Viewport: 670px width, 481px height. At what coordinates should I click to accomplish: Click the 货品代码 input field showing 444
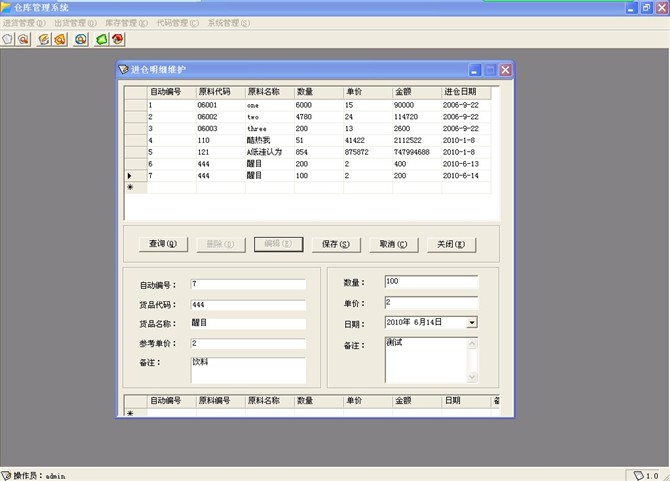[x=248, y=305]
